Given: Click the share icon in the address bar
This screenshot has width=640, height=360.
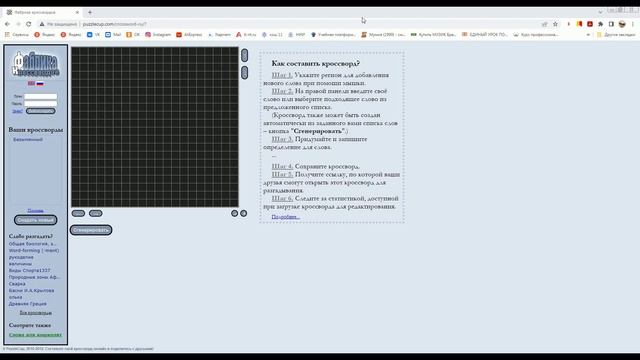Looking at the screenshot, I should pos(544,24).
